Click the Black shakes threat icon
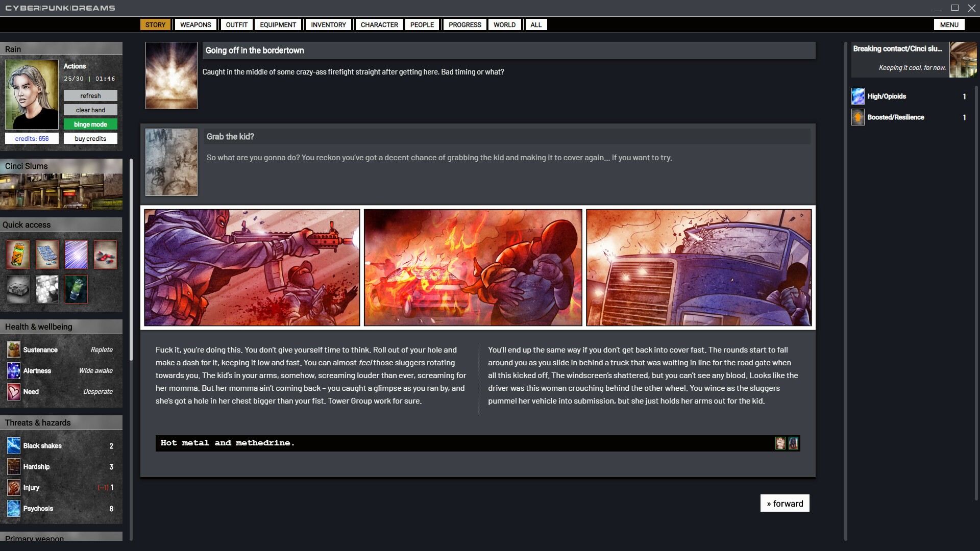This screenshot has height=551, width=980. pos(14,446)
